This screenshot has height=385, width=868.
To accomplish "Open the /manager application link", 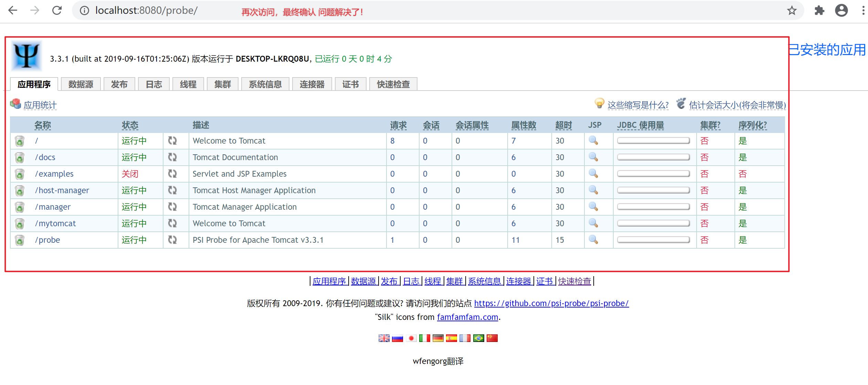I will click(53, 207).
